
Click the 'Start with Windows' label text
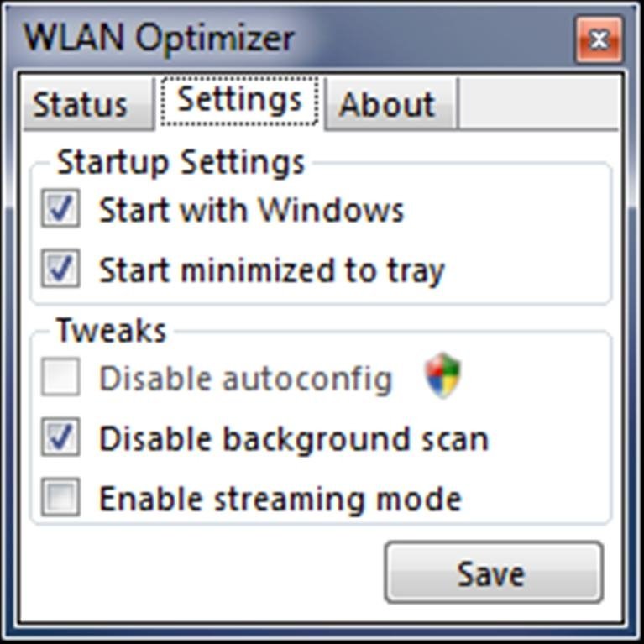[x=251, y=209]
